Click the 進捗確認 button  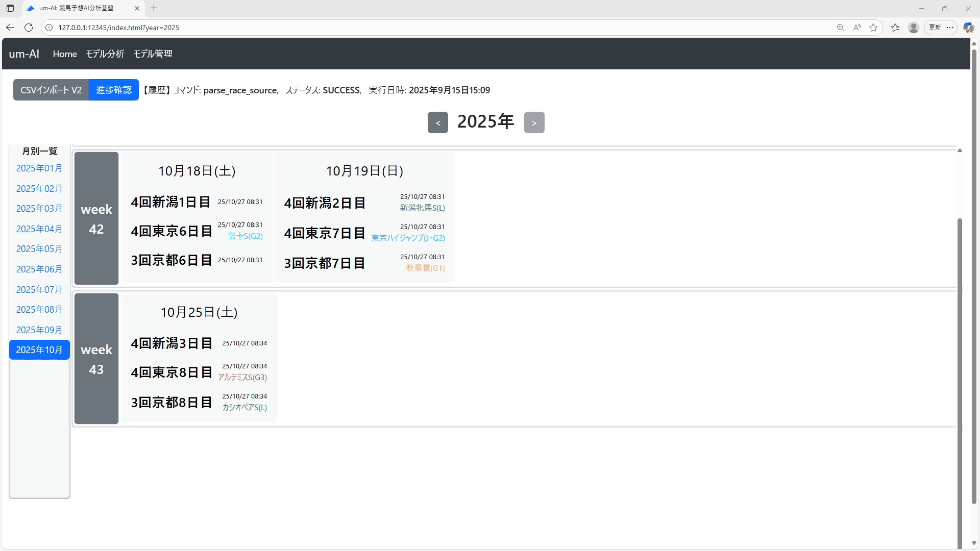tap(114, 90)
